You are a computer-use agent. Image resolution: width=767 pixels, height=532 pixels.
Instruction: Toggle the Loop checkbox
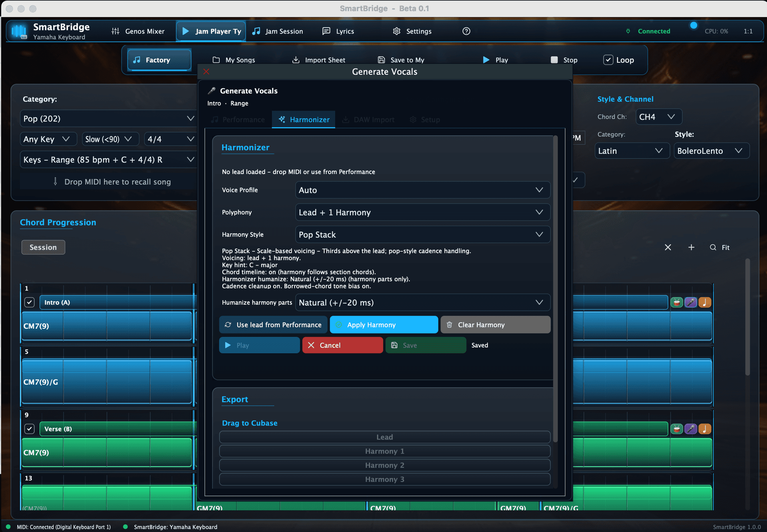(x=608, y=60)
